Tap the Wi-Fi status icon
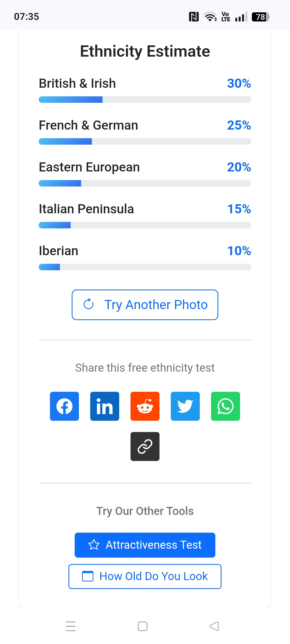The height and width of the screenshot is (644, 290). click(211, 17)
